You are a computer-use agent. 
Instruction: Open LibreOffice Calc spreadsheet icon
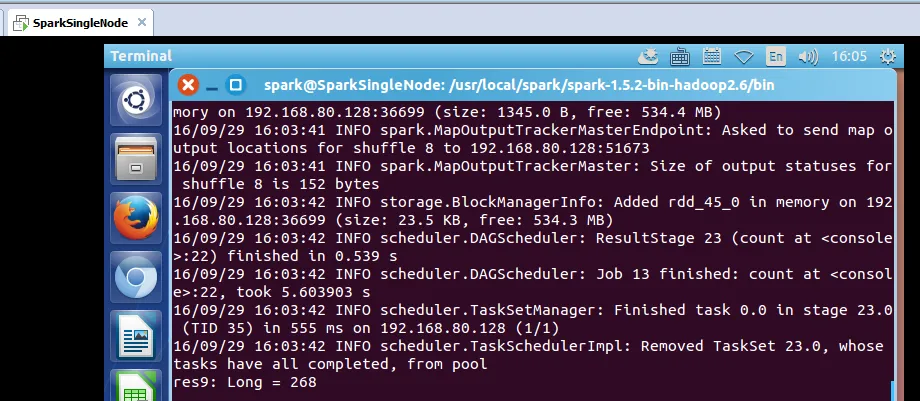pyautogui.click(x=134, y=386)
